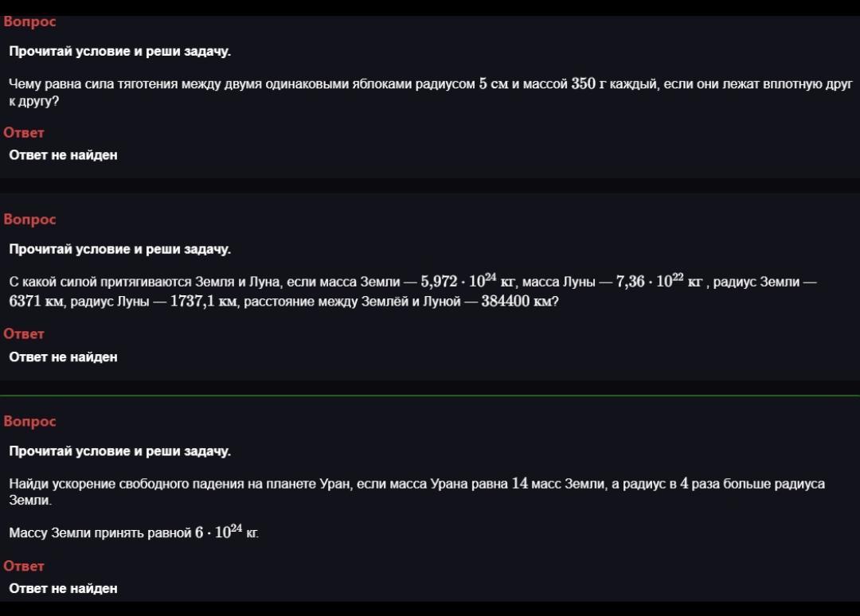Click "Ответ не найден" under the Uranus problem

point(63,589)
